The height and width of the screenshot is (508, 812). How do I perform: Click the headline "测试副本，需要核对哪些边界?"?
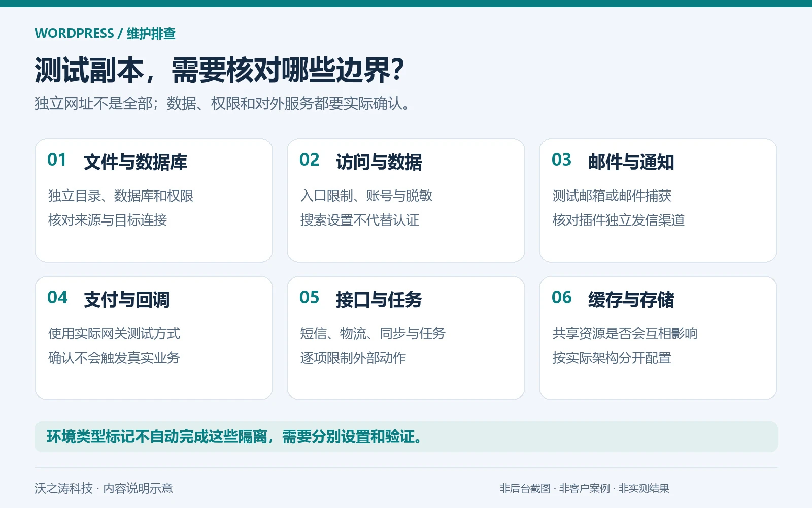219,70
